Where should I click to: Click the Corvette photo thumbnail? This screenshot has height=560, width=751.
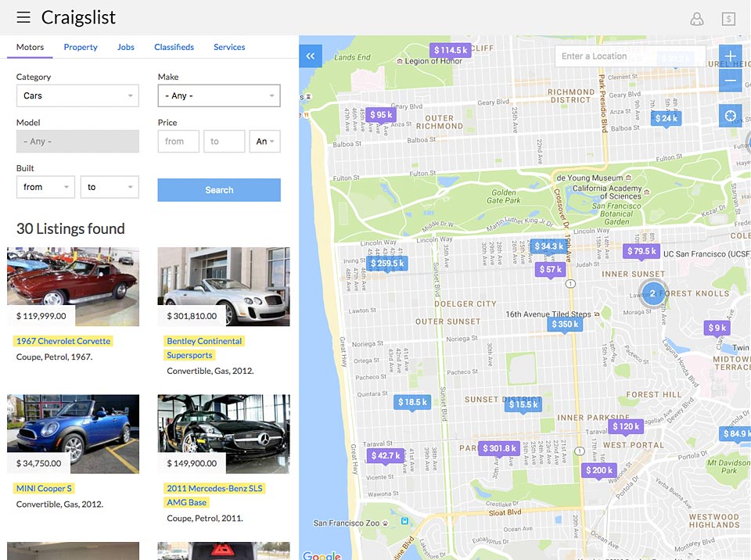coord(73,286)
